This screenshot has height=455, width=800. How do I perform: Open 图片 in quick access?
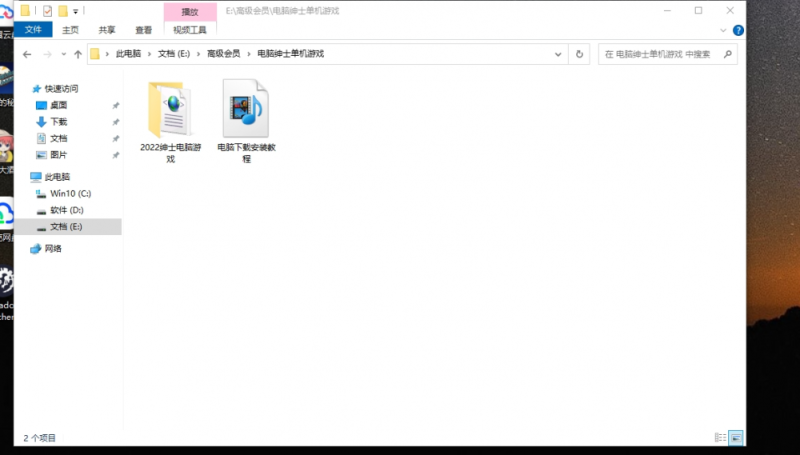(x=59, y=155)
